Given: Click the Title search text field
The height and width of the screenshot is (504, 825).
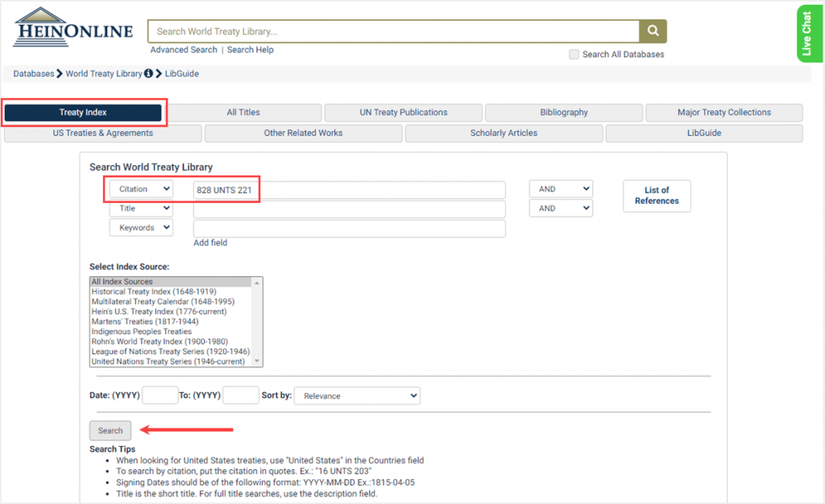Looking at the screenshot, I should coord(350,209).
